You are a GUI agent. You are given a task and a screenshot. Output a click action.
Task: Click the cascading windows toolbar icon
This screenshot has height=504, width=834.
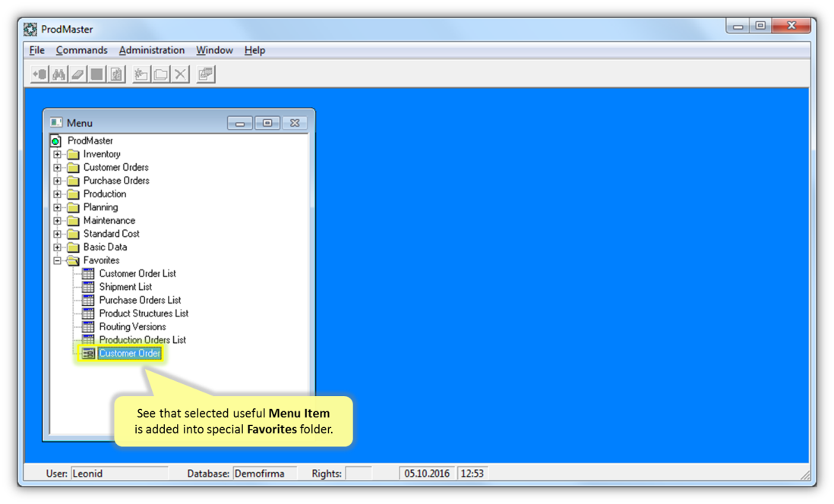205,74
